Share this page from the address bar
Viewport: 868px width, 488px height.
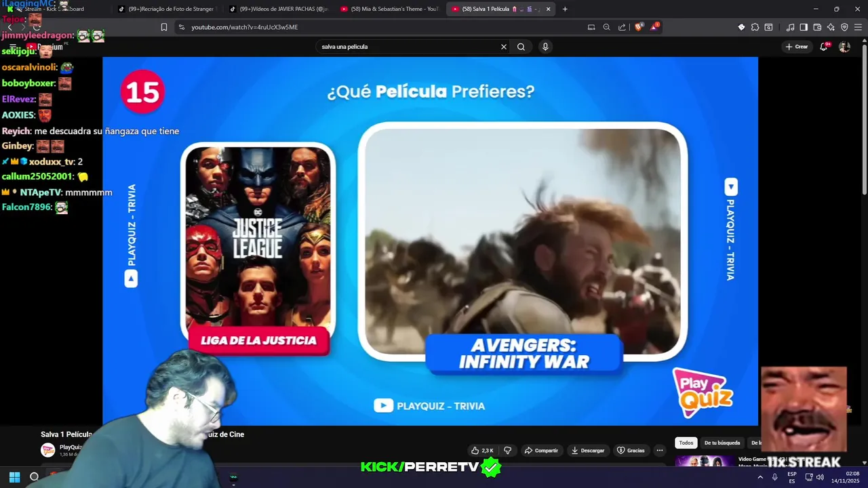(622, 27)
